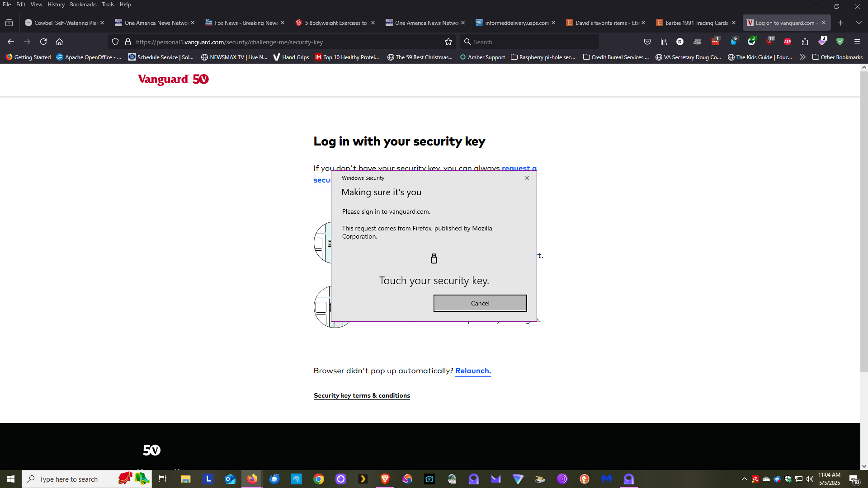Click the Relaunch link
Image resolution: width=868 pixels, height=488 pixels.
click(x=473, y=371)
